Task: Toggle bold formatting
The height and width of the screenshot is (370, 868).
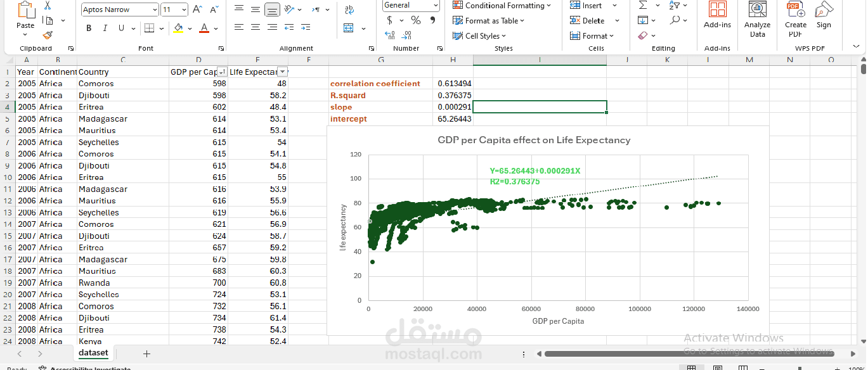Action: click(89, 28)
